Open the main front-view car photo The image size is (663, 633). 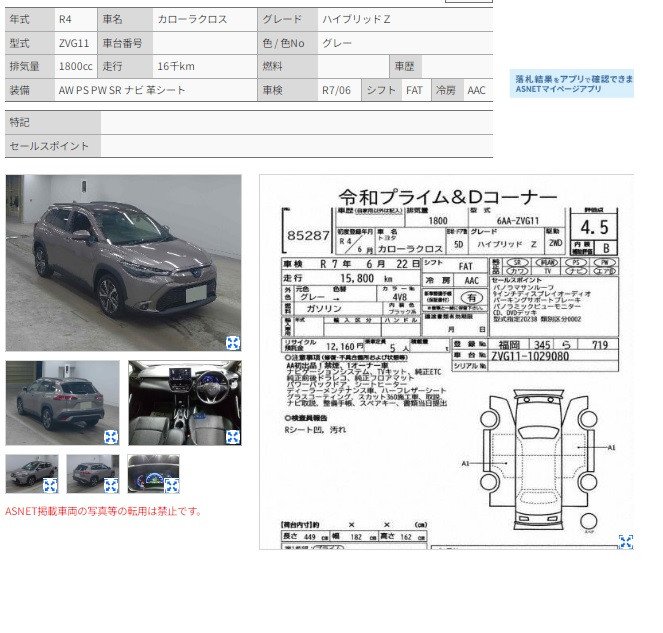123,263
